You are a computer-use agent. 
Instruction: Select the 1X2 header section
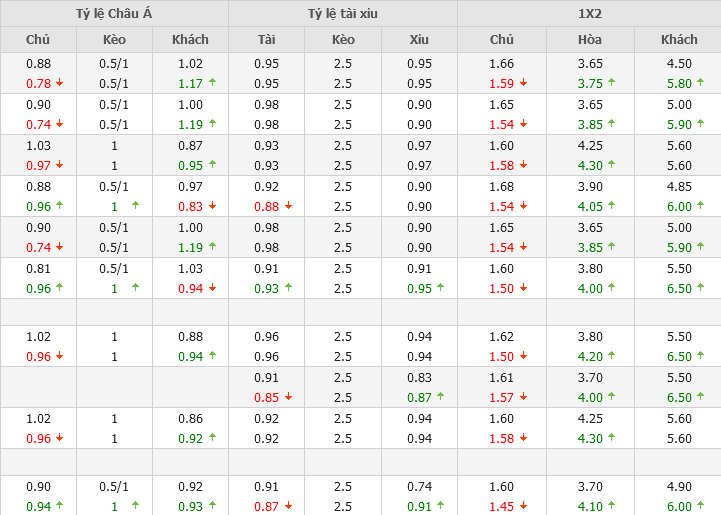coord(589,14)
